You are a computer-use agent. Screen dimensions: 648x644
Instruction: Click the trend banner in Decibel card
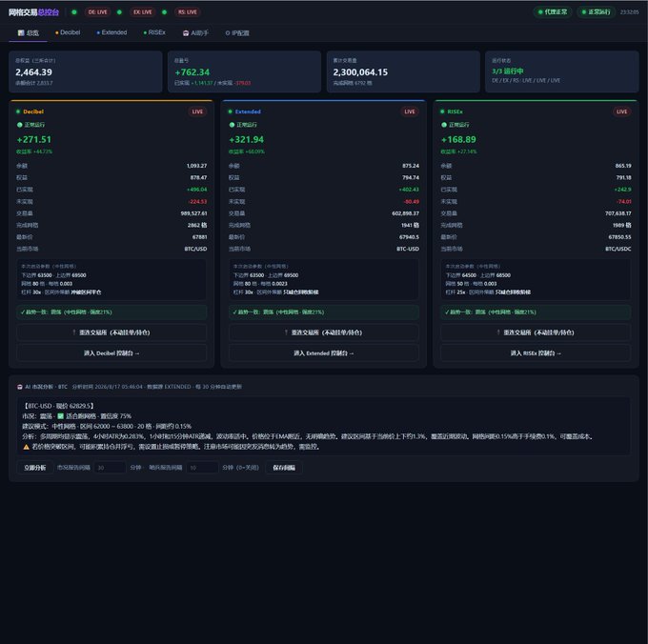[x=111, y=312]
